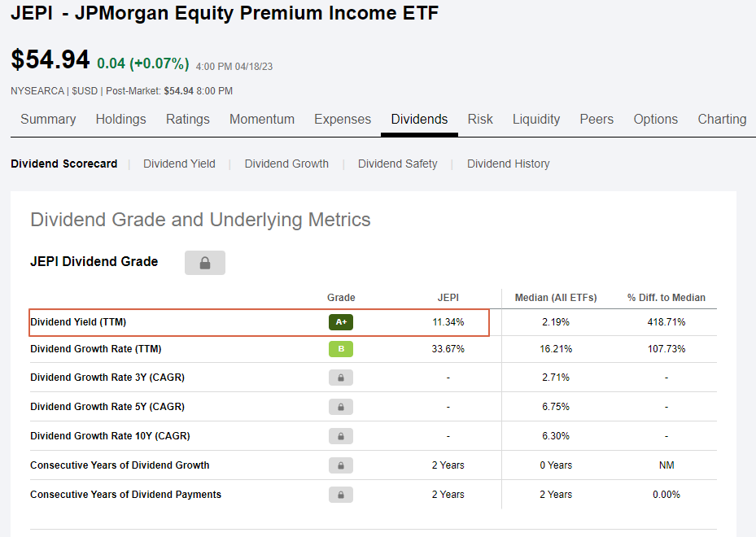Click the Grade column header

pos(341,298)
